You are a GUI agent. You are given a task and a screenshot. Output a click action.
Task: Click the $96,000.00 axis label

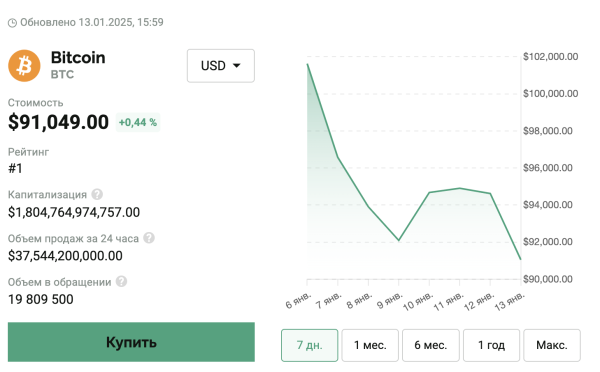548,168
